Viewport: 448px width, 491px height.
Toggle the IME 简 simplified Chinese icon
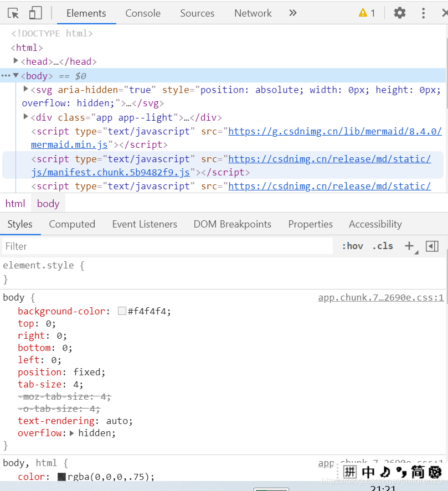point(418,472)
